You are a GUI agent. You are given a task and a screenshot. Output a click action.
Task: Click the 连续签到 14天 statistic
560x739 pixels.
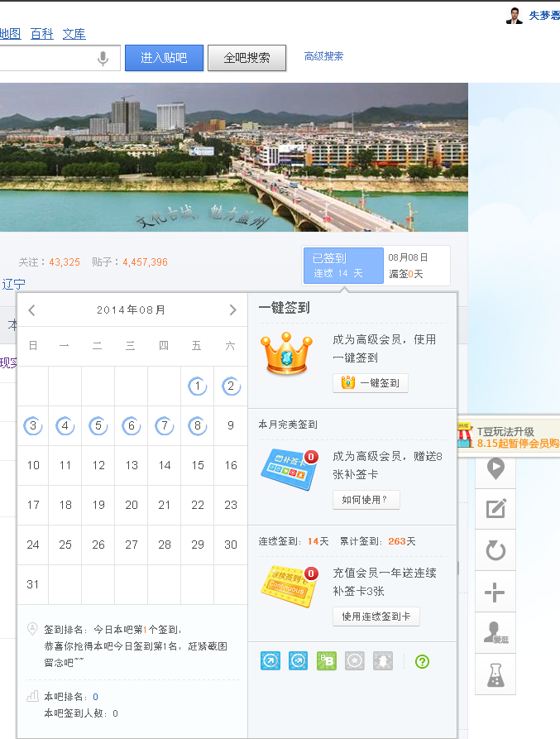point(294,541)
